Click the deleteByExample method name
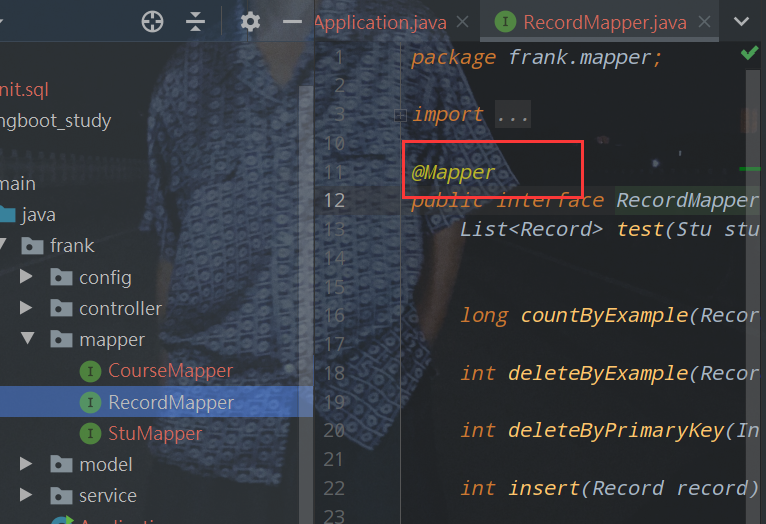This screenshot has width=766, height=524. point(597,373)
